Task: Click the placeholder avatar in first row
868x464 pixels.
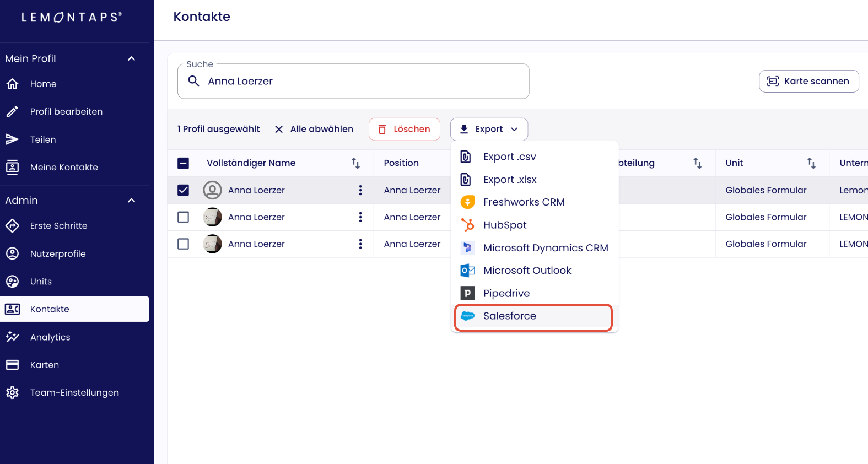Action: point(212,190)
